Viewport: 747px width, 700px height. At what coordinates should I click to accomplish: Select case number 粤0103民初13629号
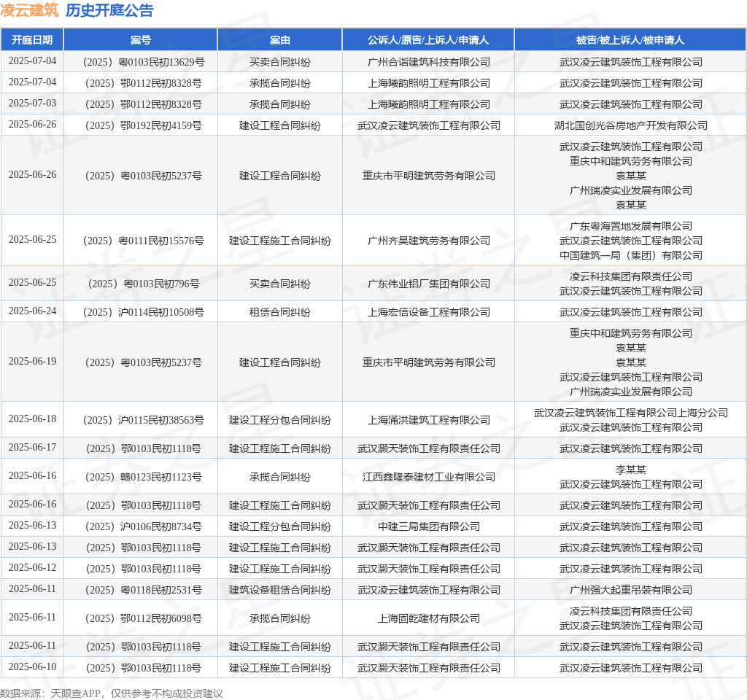click(x=144, y=62)
